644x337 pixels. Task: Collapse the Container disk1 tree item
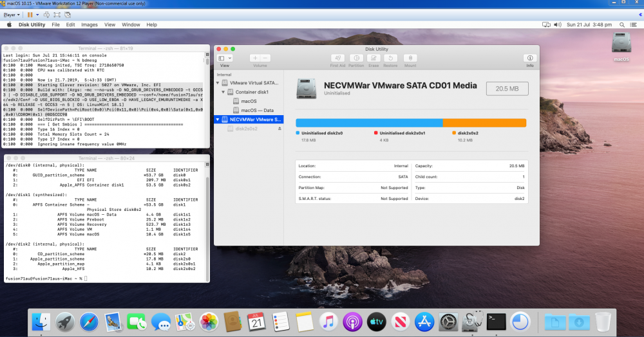pos(223,92)
